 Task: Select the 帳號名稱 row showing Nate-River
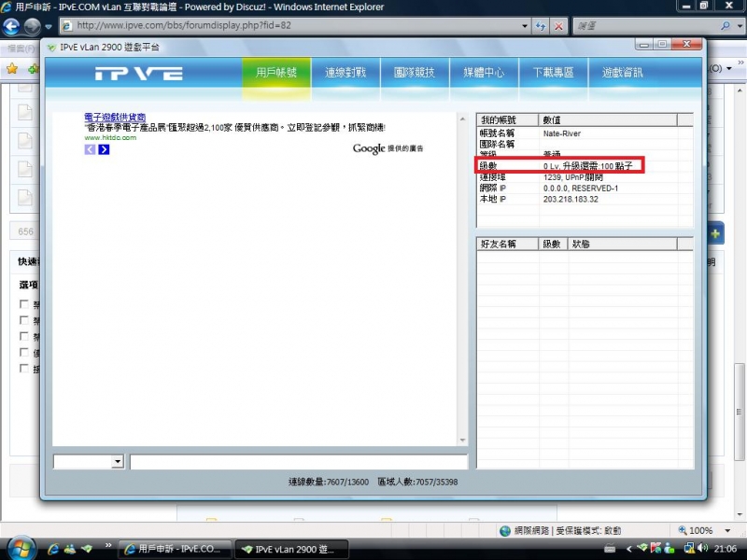pos(585,133)
